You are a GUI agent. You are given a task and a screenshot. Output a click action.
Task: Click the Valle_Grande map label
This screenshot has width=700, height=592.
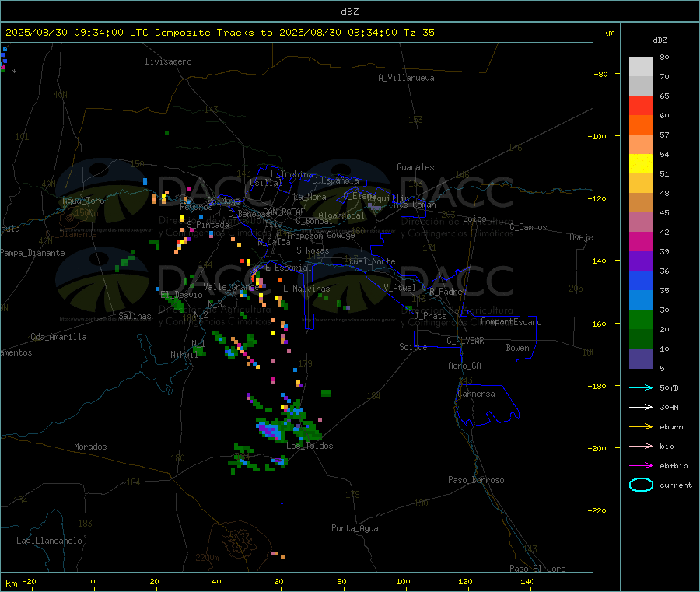(231, 286)
